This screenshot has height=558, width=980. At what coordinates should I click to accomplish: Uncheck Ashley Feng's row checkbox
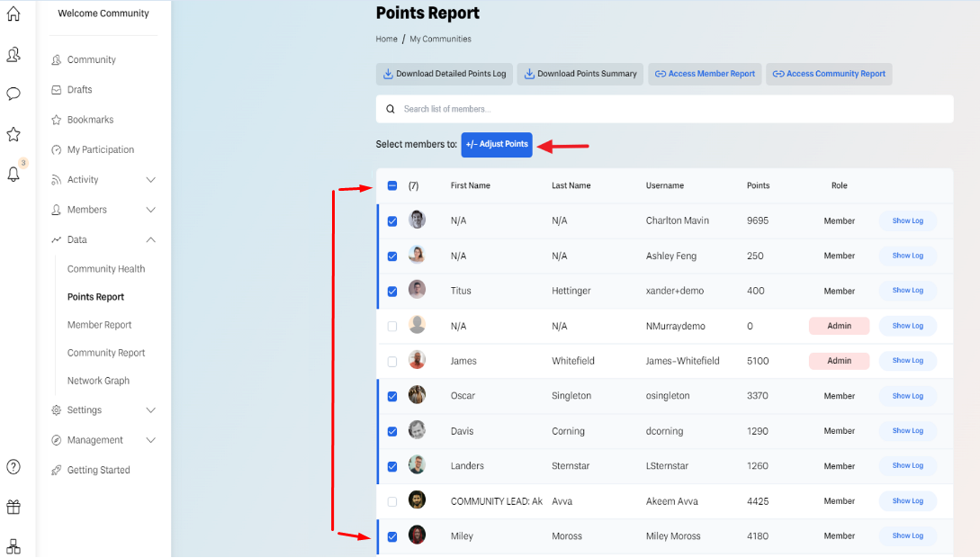pos(391,256)
